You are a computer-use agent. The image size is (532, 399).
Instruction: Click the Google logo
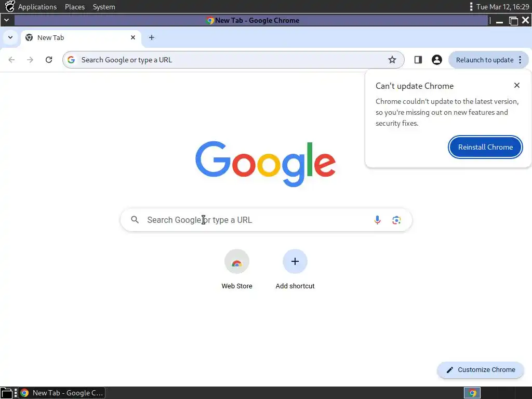(265, 164)
